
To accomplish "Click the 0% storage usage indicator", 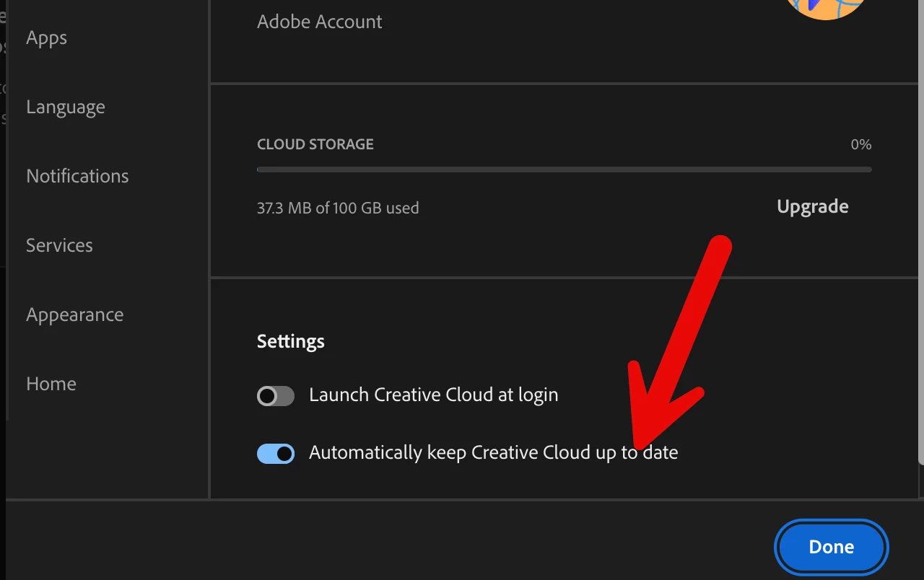I will click(861, 144).
